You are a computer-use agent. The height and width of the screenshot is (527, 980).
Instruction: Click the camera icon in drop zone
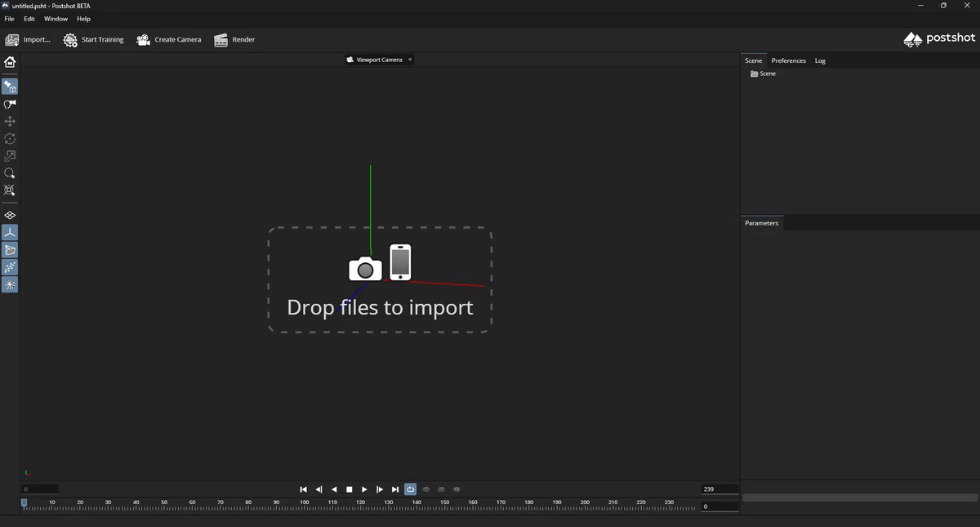coord(365,269)
